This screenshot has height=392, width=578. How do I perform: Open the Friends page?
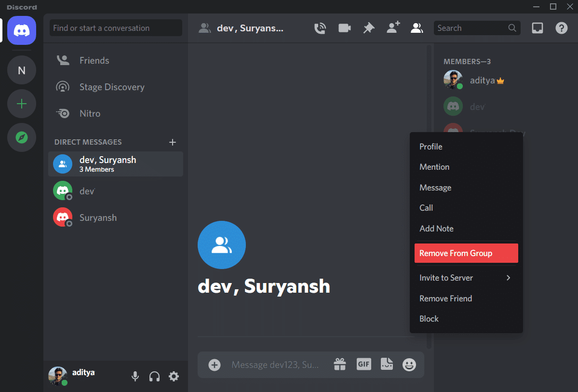coord(94,60)
